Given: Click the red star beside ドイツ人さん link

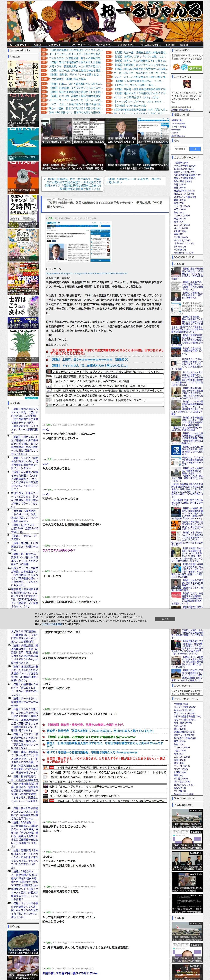Looking at the screenshot, I should [x=48, y=365].
